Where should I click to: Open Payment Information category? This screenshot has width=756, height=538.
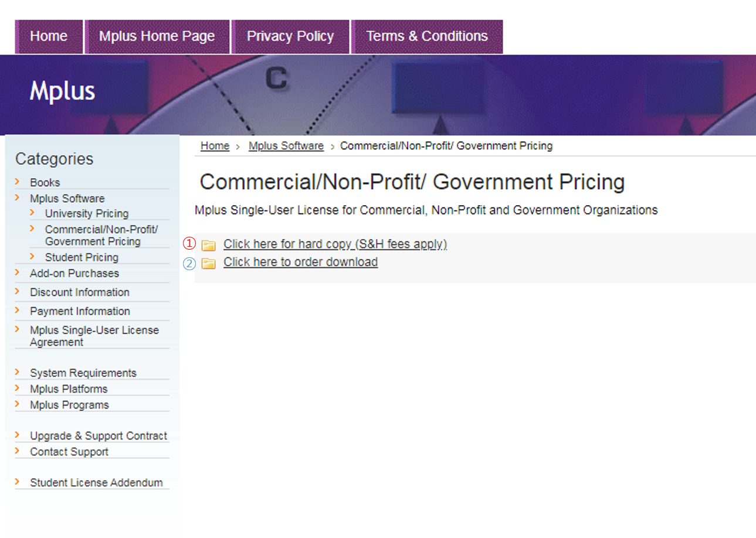pyautogui.click(x=80, y=311)
